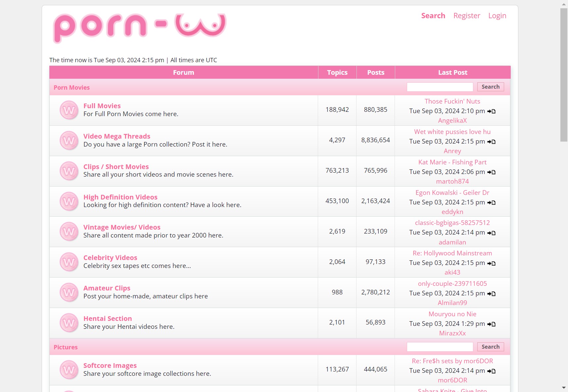Open the Register page from top navigation
The image size is (568, 392).
(466, 16)
